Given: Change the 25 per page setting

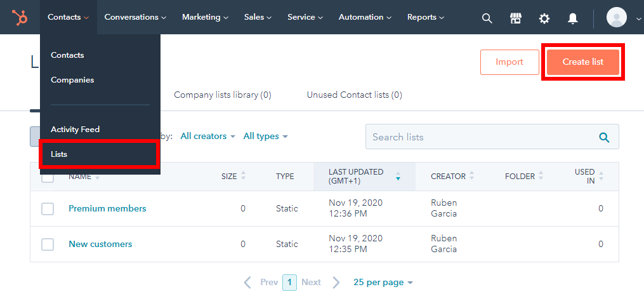Looking at the screenshot, I should click(x=383, y=283).
